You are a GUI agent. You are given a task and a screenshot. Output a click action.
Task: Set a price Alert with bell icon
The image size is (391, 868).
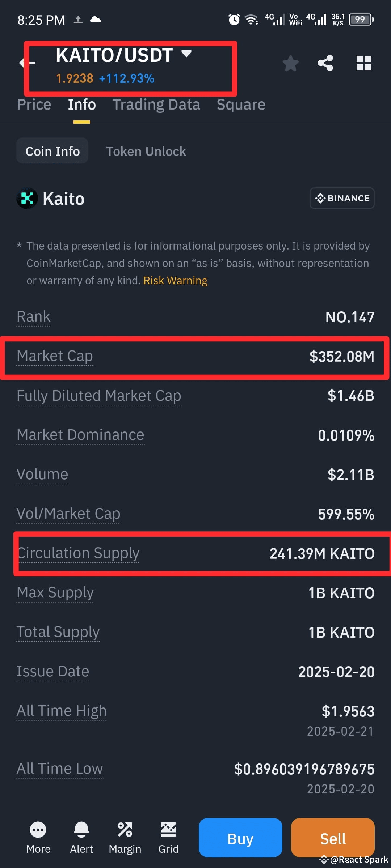(x=81, y=830)
